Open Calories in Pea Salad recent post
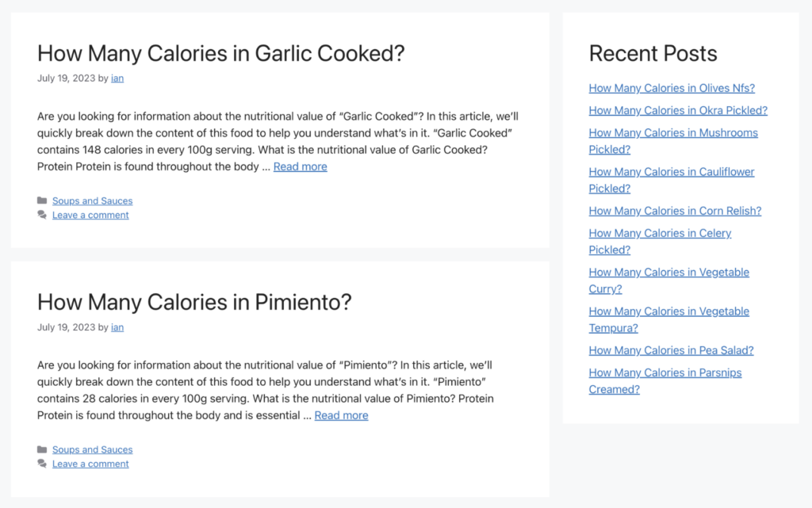The height and width of the screenshot is (508, 812). click(671, 350)
